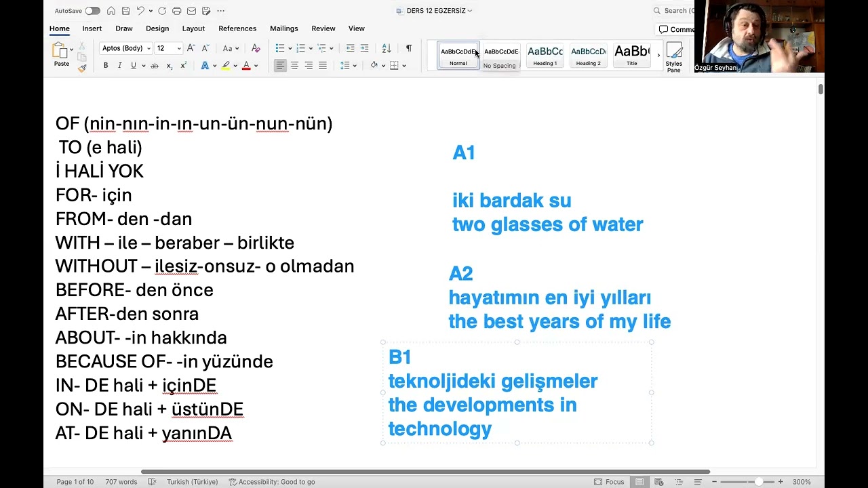Click the Focus mode button
This screenshot has width=868, height=488.
click(609, 482)
